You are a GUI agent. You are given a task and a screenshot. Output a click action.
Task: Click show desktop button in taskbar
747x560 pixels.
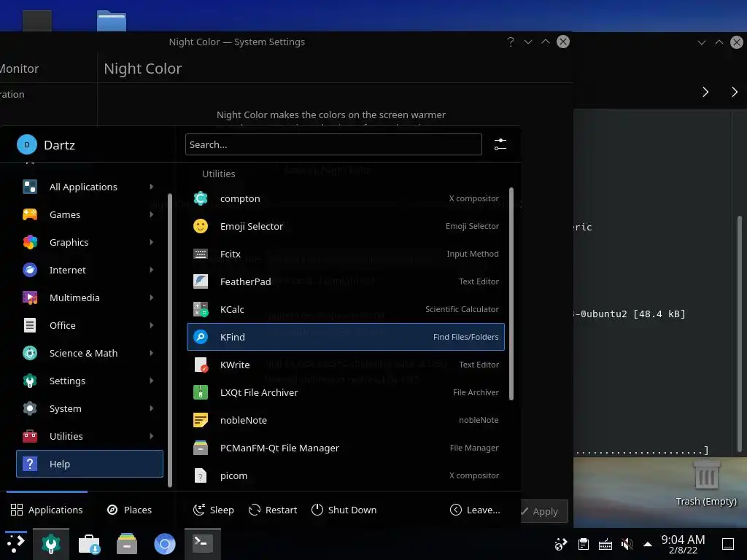728,544
